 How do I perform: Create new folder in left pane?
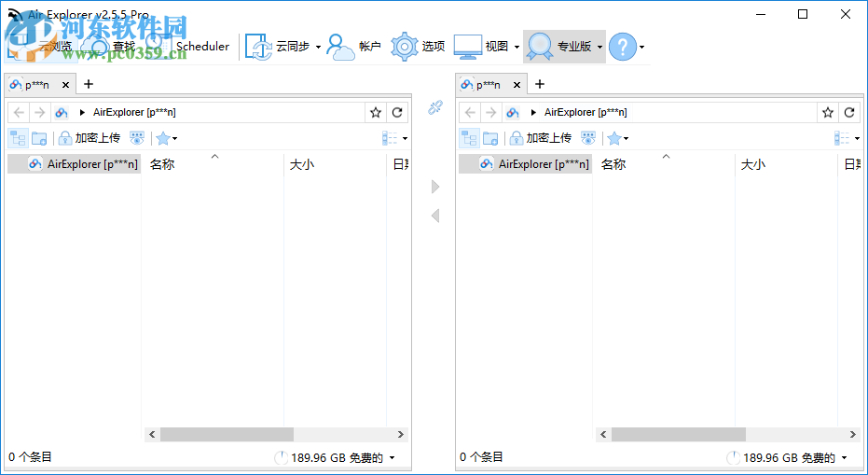tap(39, 138)
